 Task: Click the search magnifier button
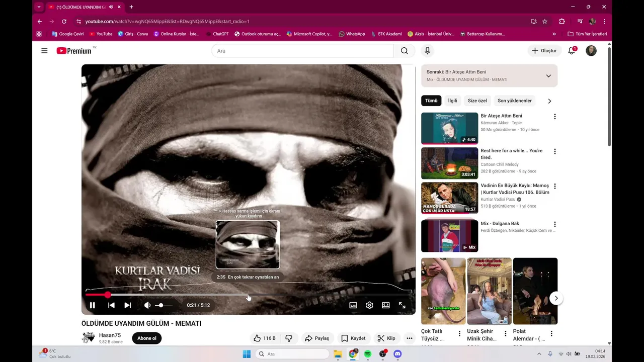click(x=405, y=51)
